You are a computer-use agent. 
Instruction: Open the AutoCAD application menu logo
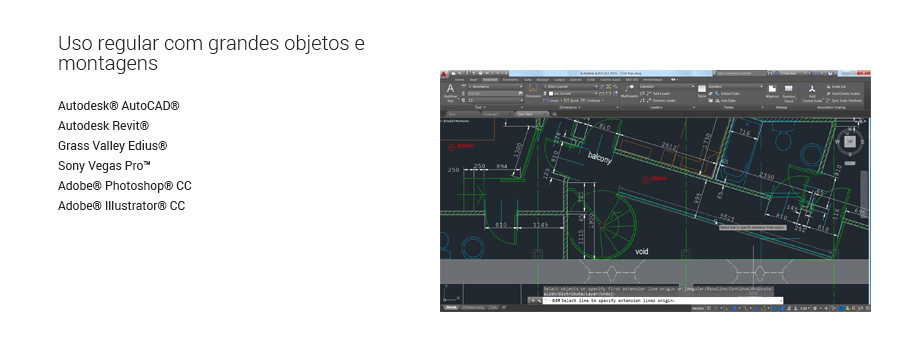(x=444, y=74)
